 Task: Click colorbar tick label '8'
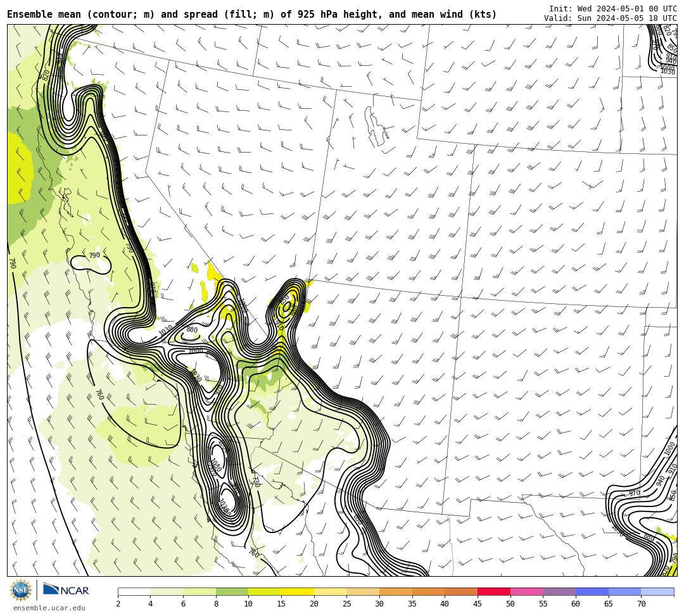[x=216, y=604]
